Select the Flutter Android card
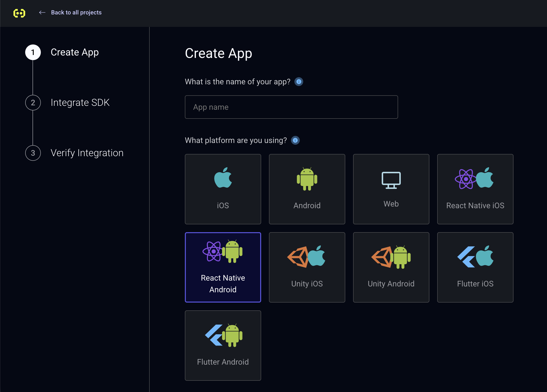The height and width of the screenshot is (392, 547). (223, 345)
